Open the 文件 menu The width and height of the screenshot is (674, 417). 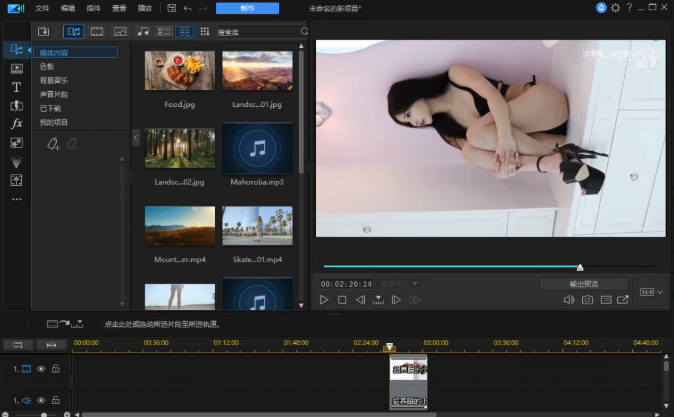42,7
